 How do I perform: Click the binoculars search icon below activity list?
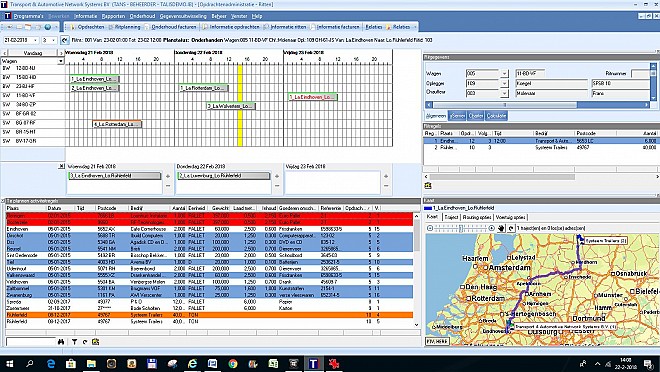61,342
